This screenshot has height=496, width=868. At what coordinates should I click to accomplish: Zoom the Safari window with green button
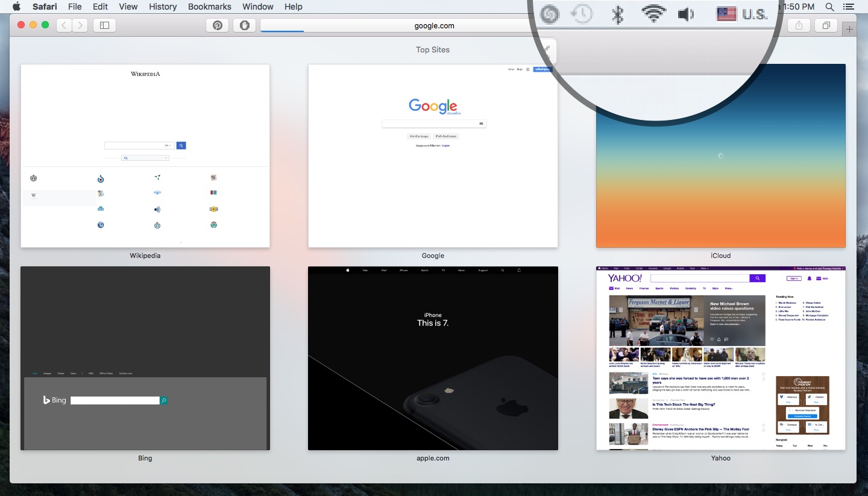coord(45,25)
